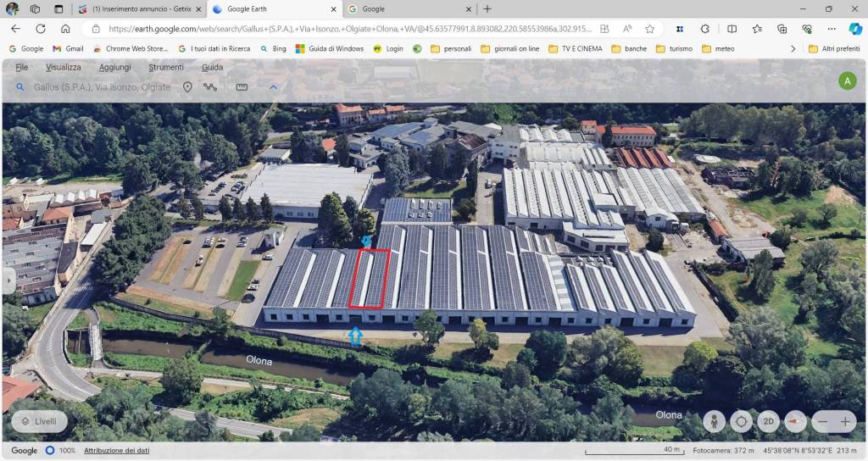Add this page to favorites with star

(649, 28)
